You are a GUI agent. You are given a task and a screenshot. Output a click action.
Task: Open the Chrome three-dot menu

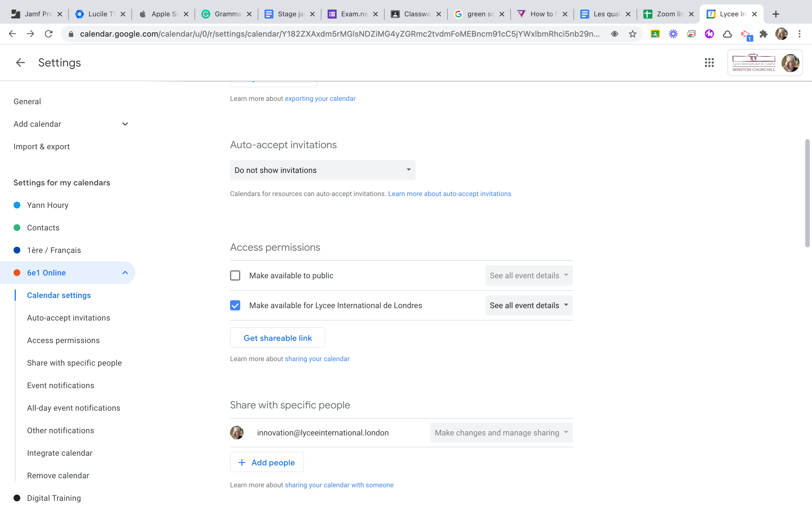click(x=799, y=34)
